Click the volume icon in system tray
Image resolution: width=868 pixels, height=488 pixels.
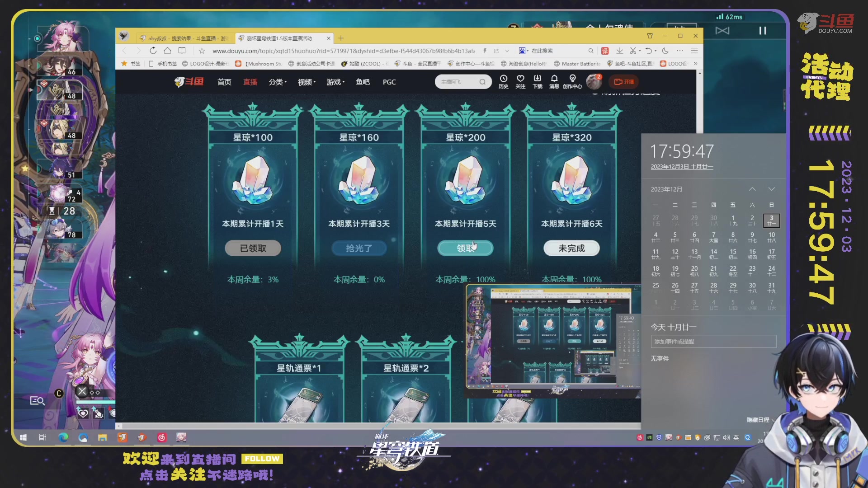coord(726,437)
